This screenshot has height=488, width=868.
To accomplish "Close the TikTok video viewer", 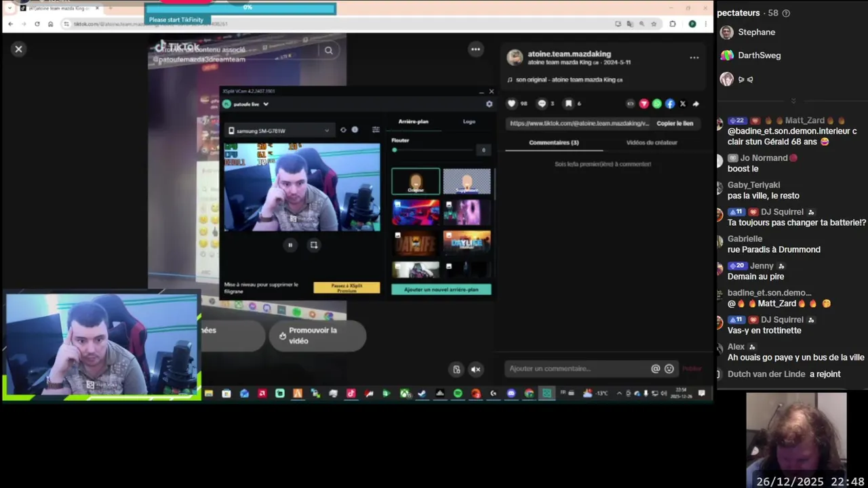I will pos(18,49).
